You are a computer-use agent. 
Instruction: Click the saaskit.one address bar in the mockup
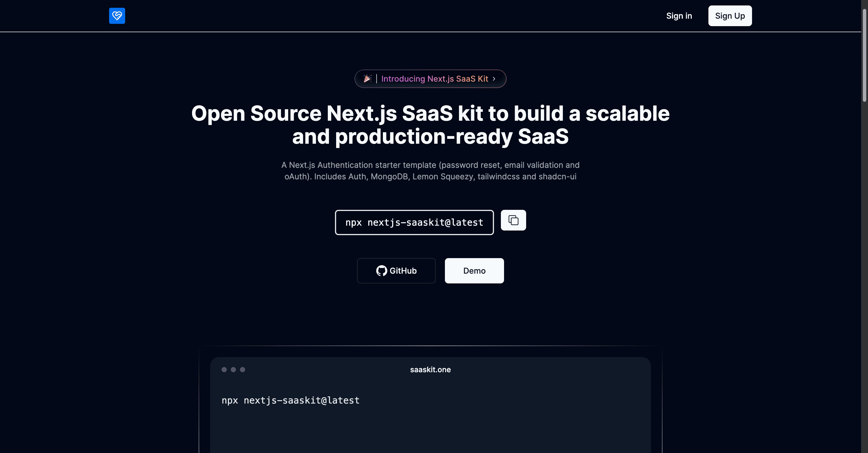tap(430, 369)
